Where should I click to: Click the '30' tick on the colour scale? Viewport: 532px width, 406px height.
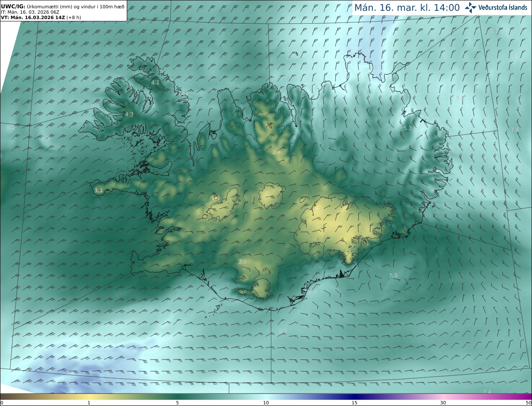click(x=443, y=403)
